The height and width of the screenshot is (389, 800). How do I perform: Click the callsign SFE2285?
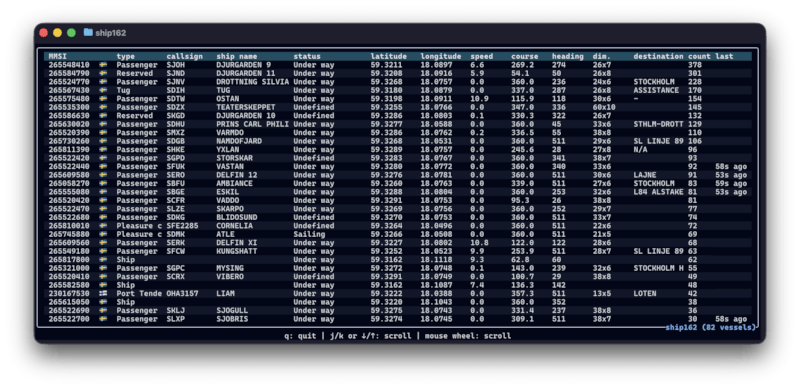tap(182, 226)
